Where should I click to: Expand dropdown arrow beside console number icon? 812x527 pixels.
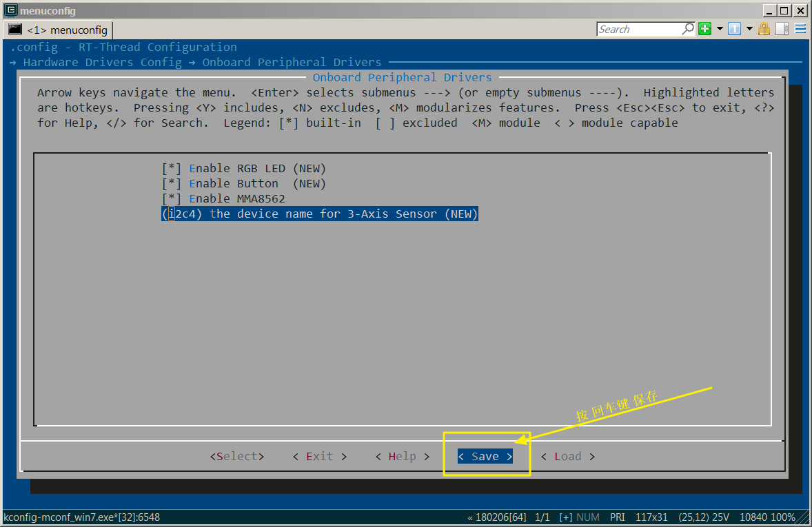click(749, 29)
